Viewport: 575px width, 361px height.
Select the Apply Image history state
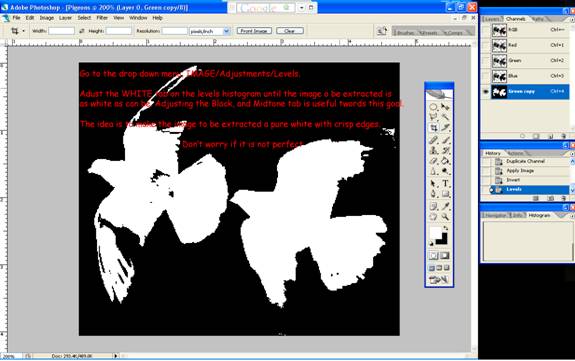tap(527, 171)
